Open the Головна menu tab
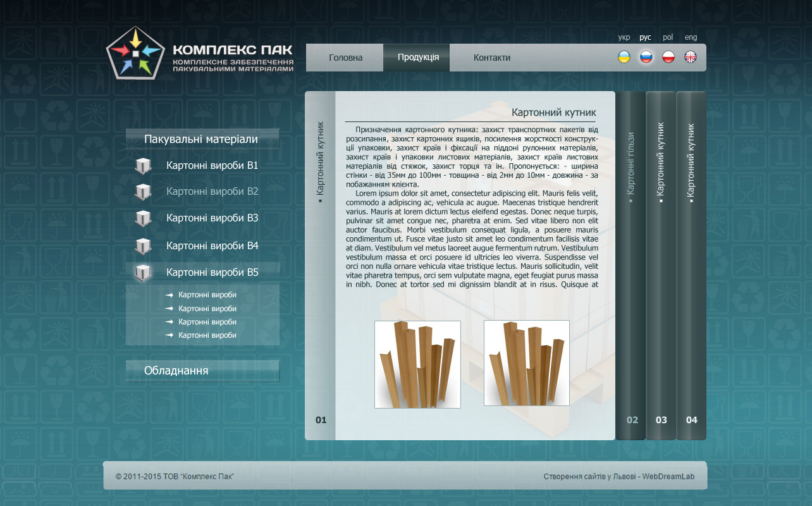Image resolution: width=812 pixels, height=506 pixels. point(345,58)
